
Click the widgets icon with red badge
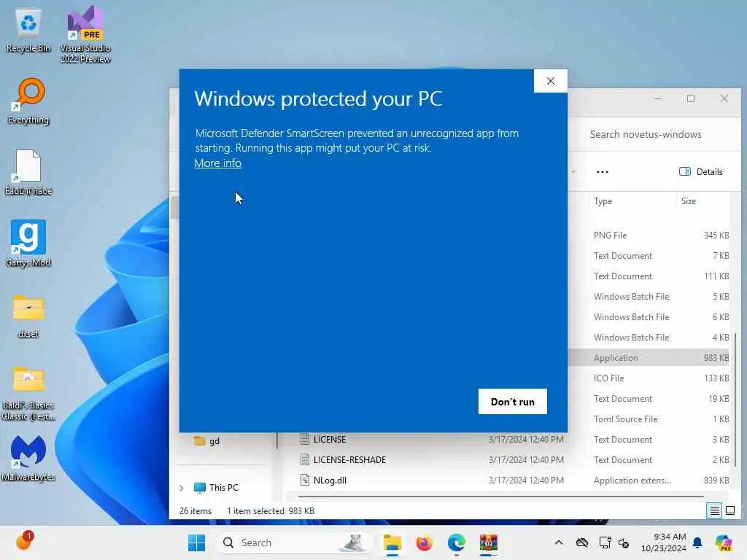click(24, 542)
